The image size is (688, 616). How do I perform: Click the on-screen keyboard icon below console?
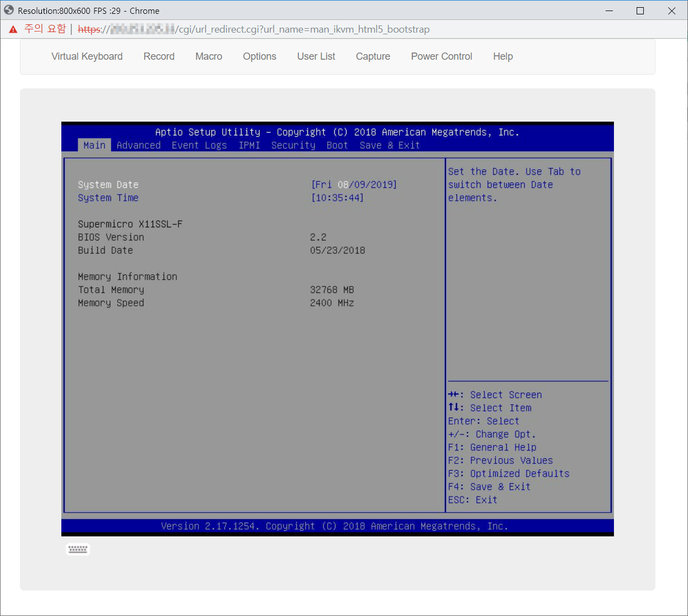click(x=77, y=549)
